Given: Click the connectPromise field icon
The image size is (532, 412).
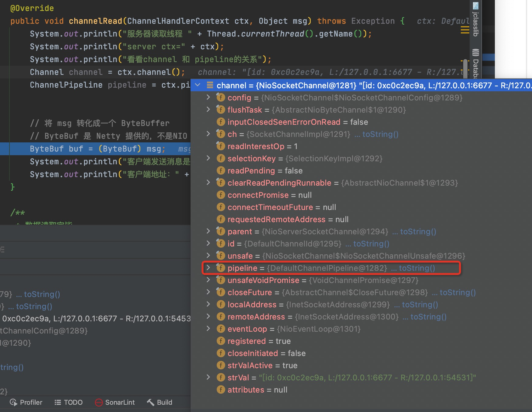Looking at the screenshot, I should 221,195.
